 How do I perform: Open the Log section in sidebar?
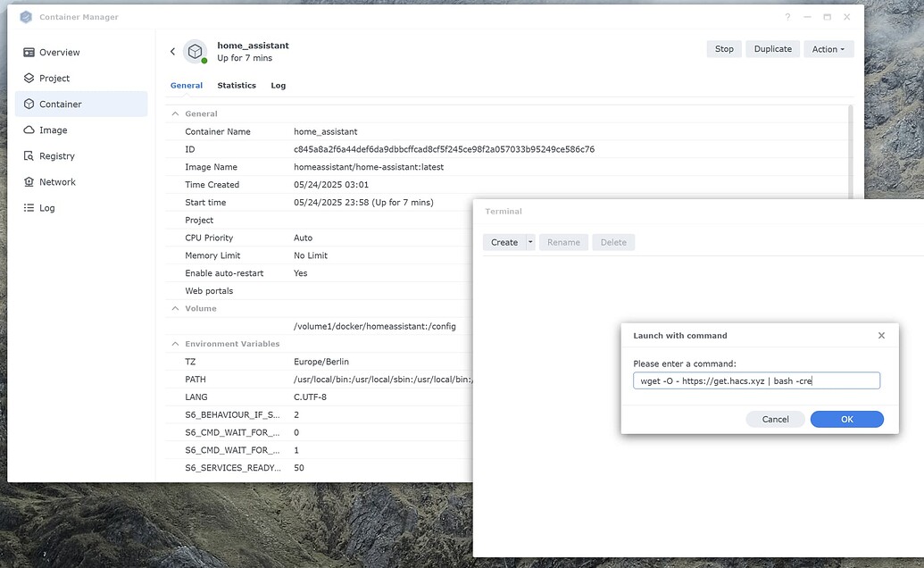[x=39, y=208]
